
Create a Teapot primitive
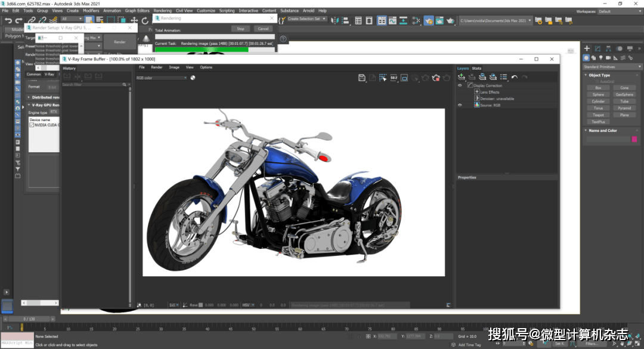[598, 115]
